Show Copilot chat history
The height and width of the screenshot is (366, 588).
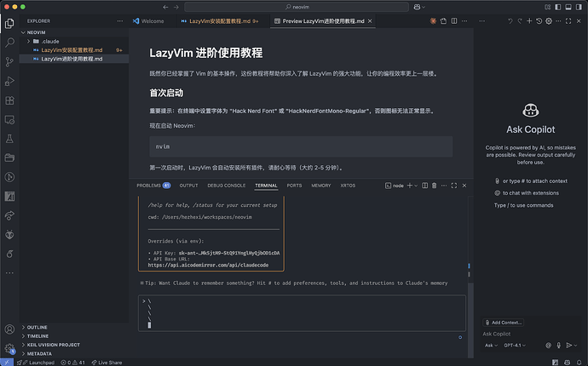pyautogui.click(x=539, y=21)
